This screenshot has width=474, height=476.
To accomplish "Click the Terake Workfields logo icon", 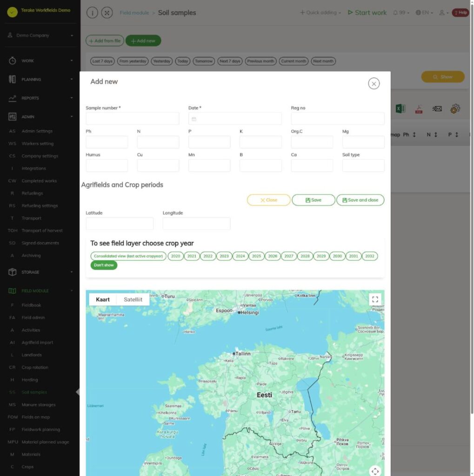I will point(13,12).
